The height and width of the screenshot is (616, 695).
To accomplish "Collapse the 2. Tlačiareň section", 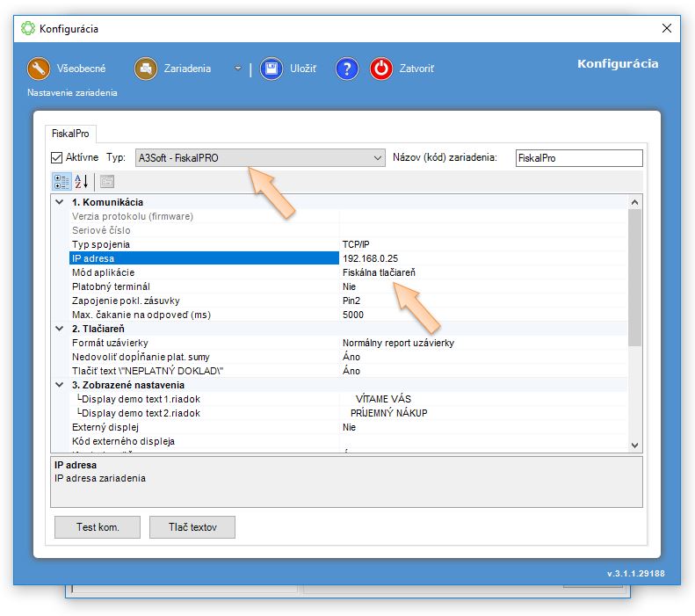I will [x=60, y=329].
